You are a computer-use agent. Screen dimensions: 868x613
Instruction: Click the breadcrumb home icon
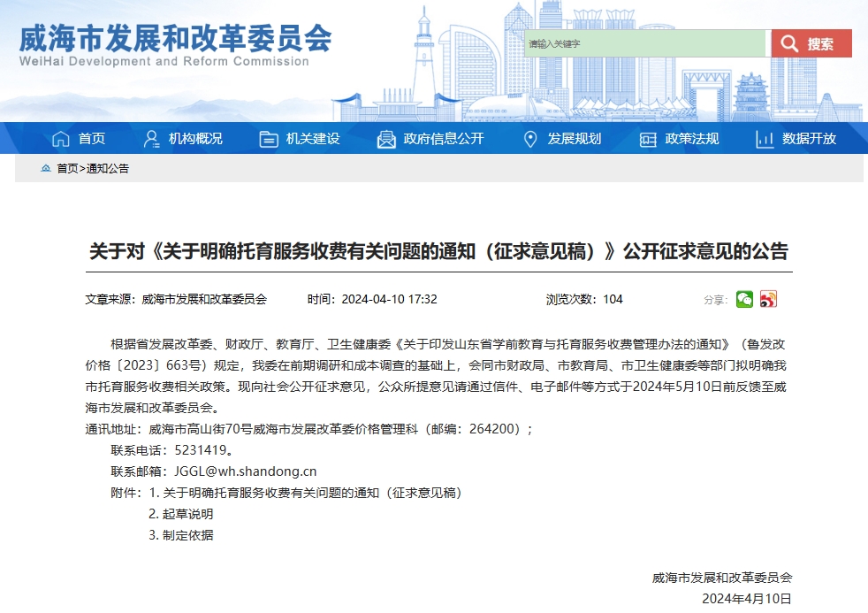[x=46, y=168]
